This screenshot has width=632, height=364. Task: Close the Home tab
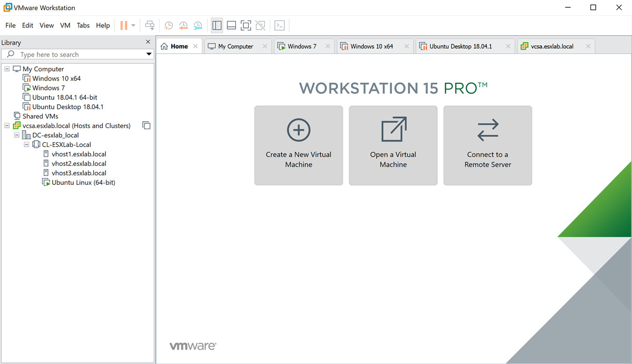coord(195,46)
